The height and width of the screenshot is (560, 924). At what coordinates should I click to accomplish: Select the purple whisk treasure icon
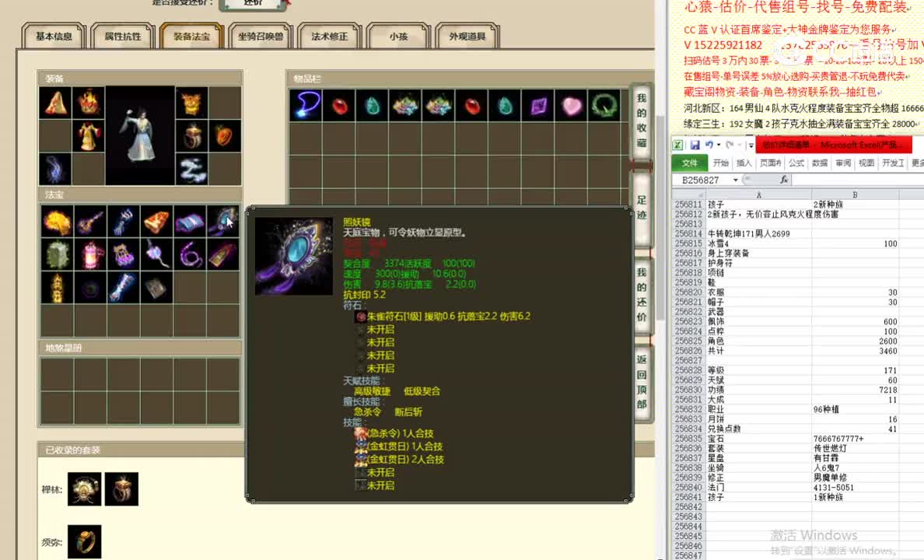pos(156,254)
